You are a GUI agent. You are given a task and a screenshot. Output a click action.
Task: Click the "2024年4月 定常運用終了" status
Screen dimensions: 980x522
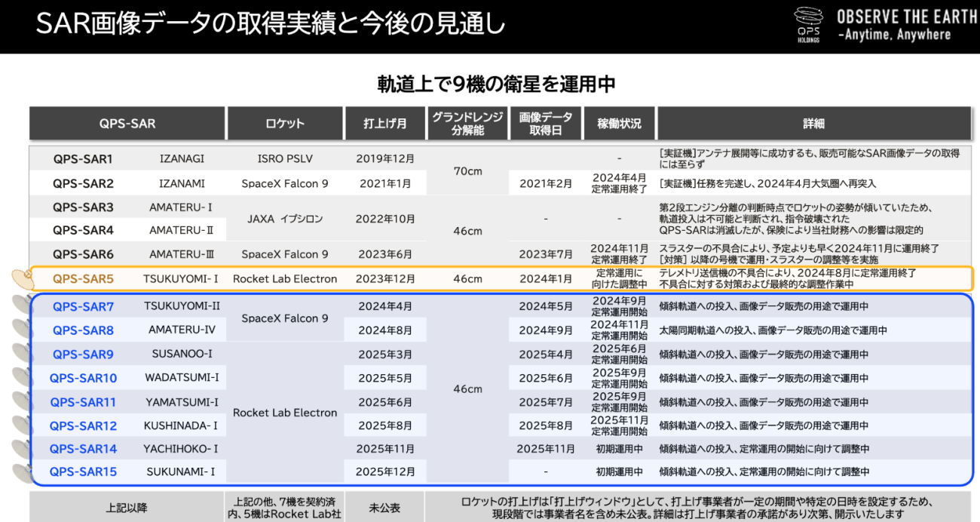point(619,183)
